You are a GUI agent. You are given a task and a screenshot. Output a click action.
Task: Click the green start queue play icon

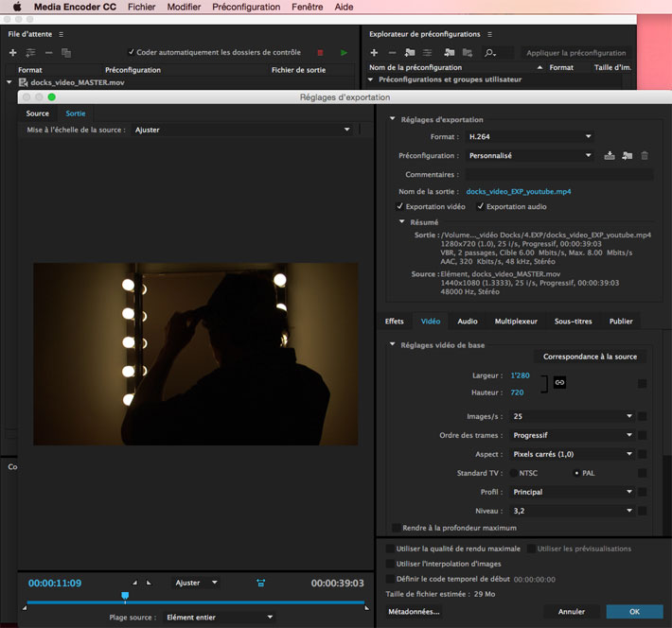pyautogui.click(x=344, y=52)
